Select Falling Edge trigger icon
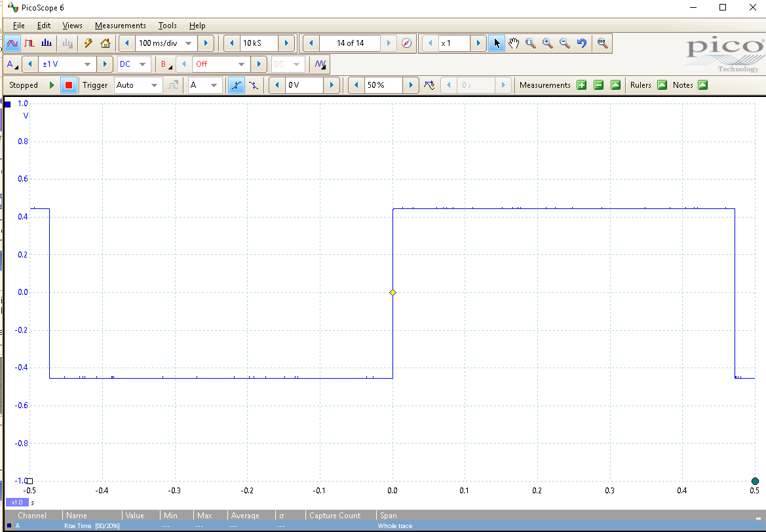This screenshot has height=532, width=766. [254, 85]
